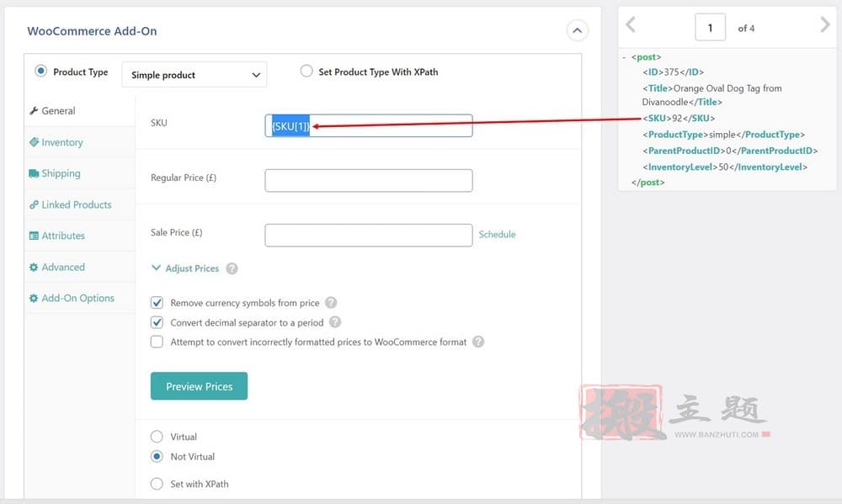Click into the Regular Price field
Screen dimensions: 842x504
tap(369, 180)
